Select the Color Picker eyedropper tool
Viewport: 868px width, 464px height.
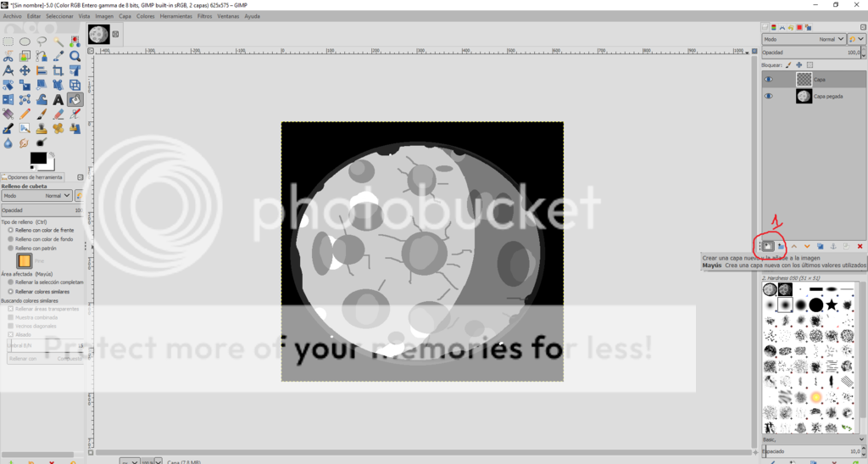(58, 56)
